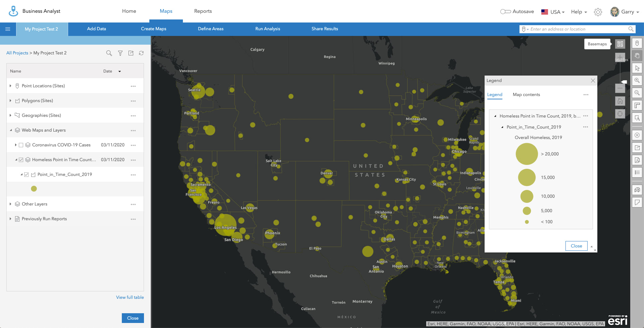Open the polygon area tool at toolbar bottom
Screen dimensions: 644x328
pyautogui.click(x=637, y=202)
